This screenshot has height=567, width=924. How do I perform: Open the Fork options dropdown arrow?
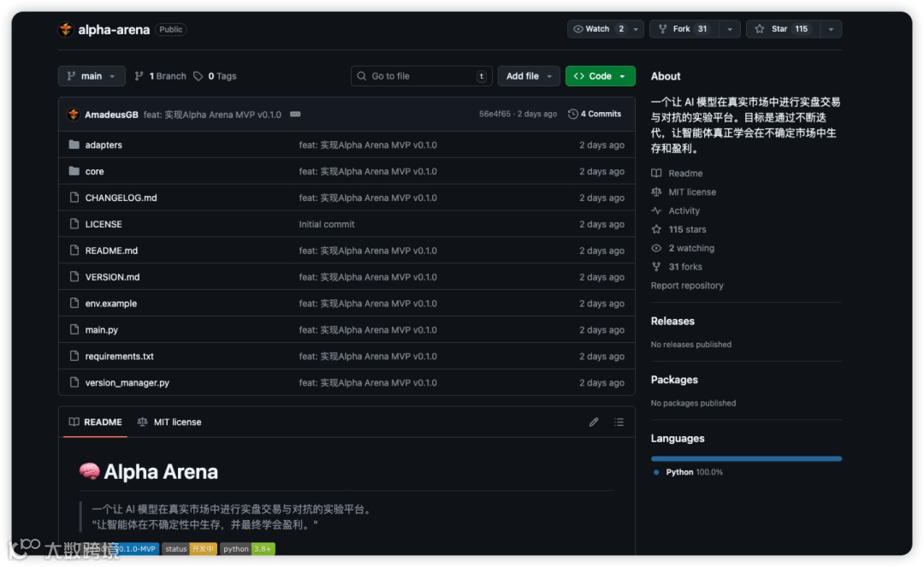pos(730,29)
